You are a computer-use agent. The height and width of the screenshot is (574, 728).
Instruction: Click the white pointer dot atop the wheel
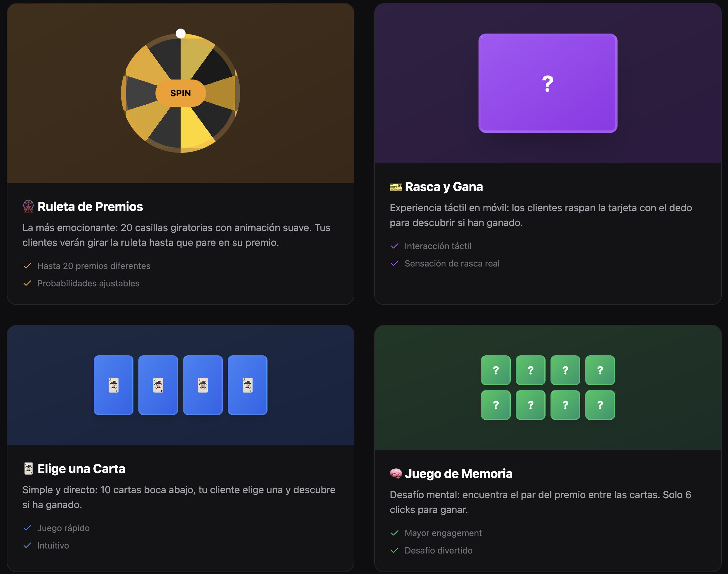point(181,34)
